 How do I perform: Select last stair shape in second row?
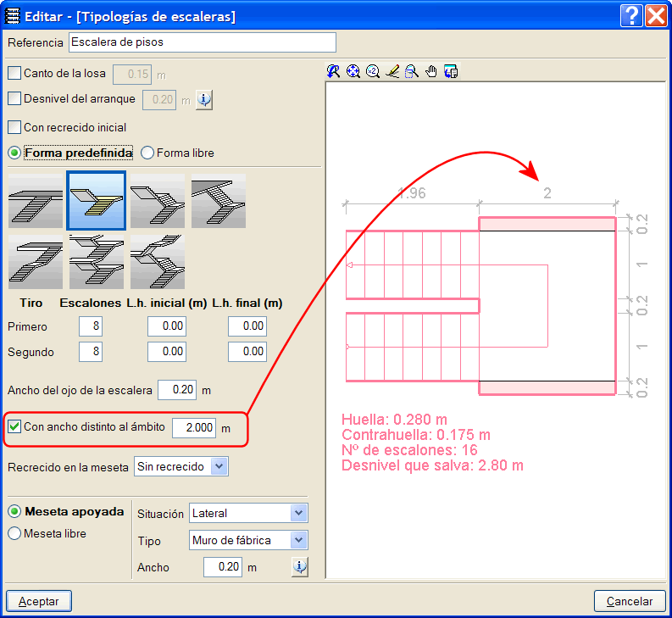[x=158, y=262]
